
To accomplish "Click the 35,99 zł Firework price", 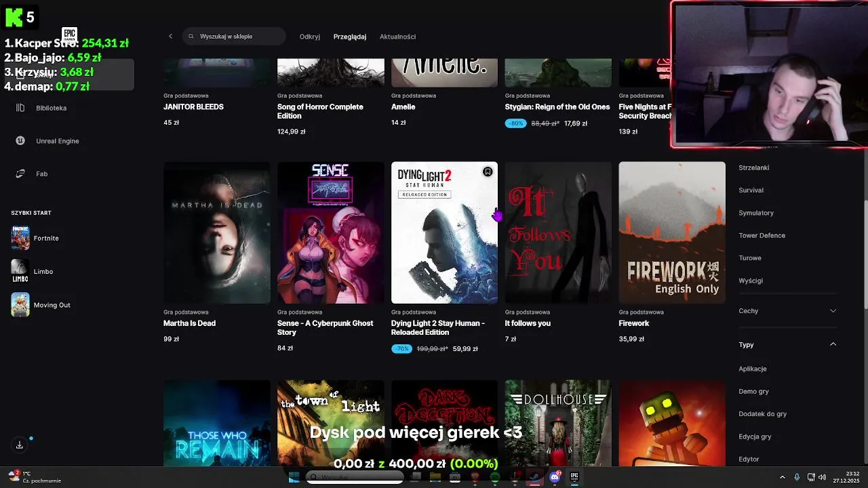I will (631, 339).
